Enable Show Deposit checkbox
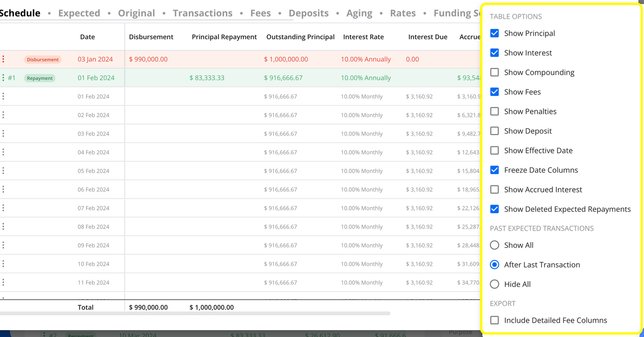This screenshot has width=644, height=337. (494, 131)
